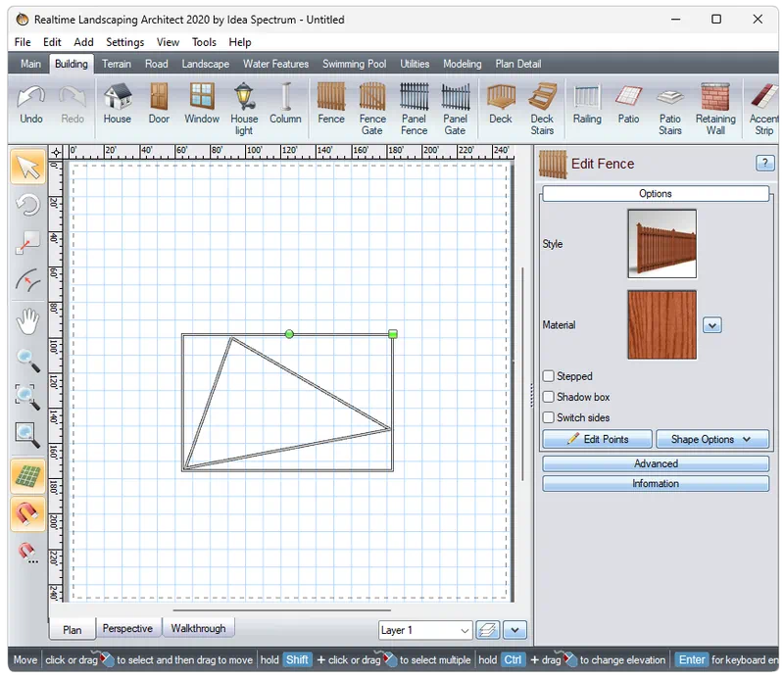Select the Accent Strip tool

point(763,109)
